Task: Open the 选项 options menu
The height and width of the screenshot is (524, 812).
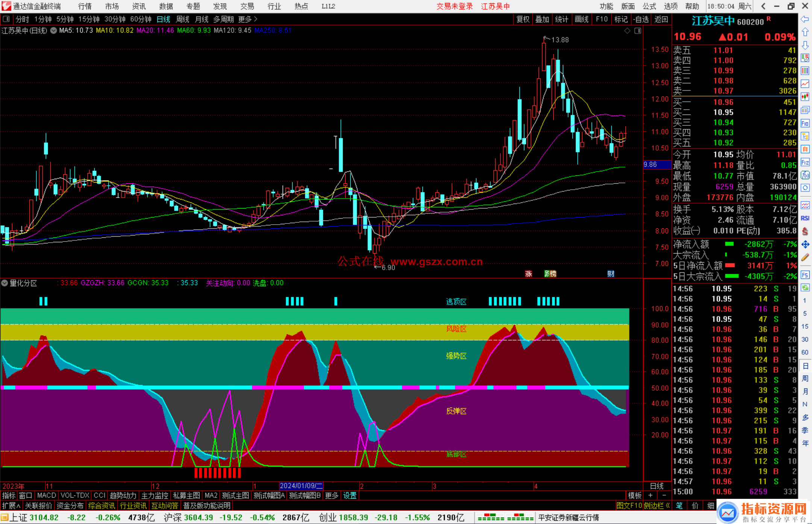Action: coord(671,6)
